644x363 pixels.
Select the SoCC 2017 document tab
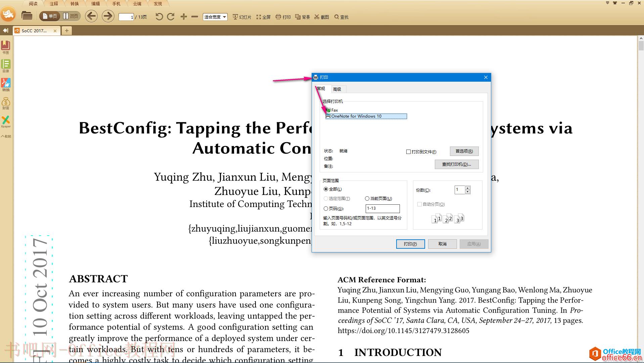point(34,31)
